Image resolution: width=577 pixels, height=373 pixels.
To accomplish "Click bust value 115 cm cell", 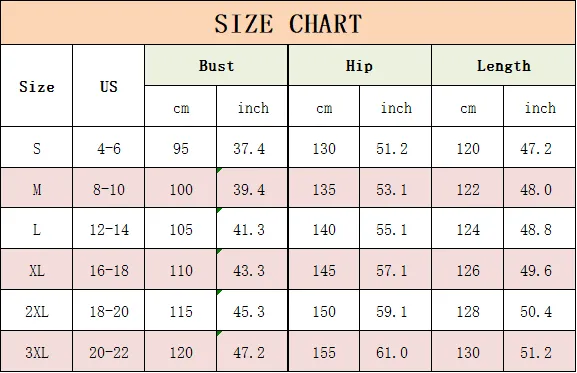I will (181, 310).
